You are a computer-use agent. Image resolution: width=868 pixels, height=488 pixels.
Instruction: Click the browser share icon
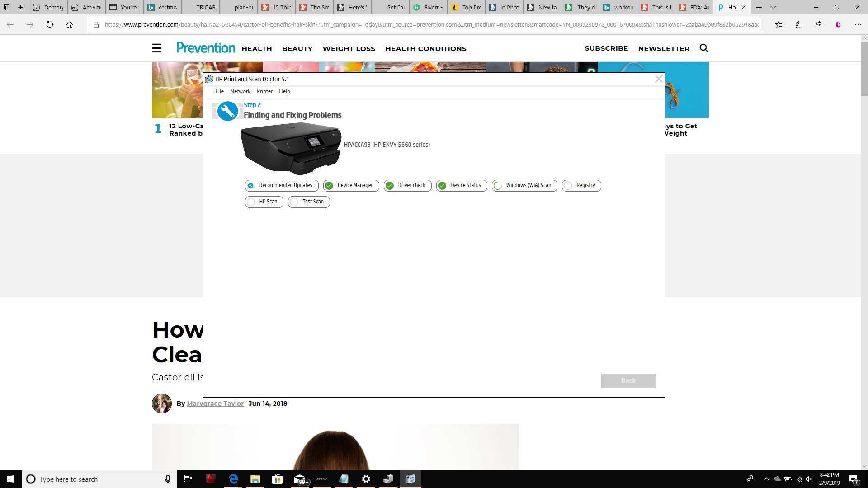[818, 25]
